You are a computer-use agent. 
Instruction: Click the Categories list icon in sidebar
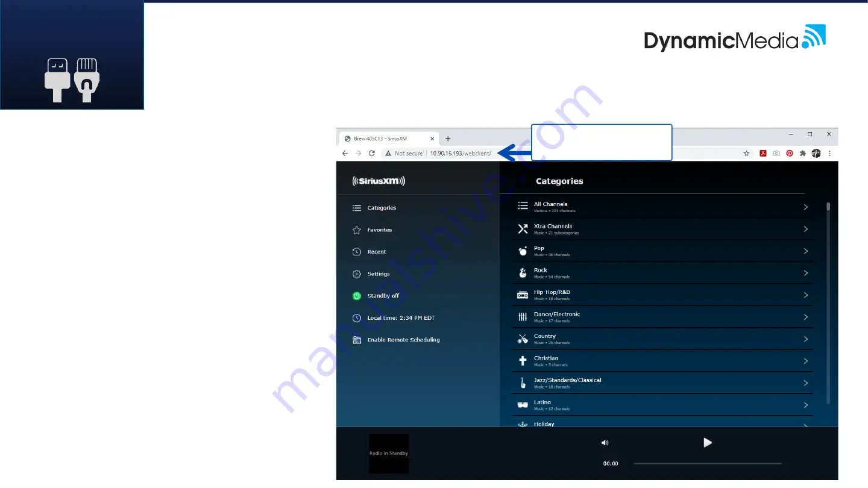point(356,208)
